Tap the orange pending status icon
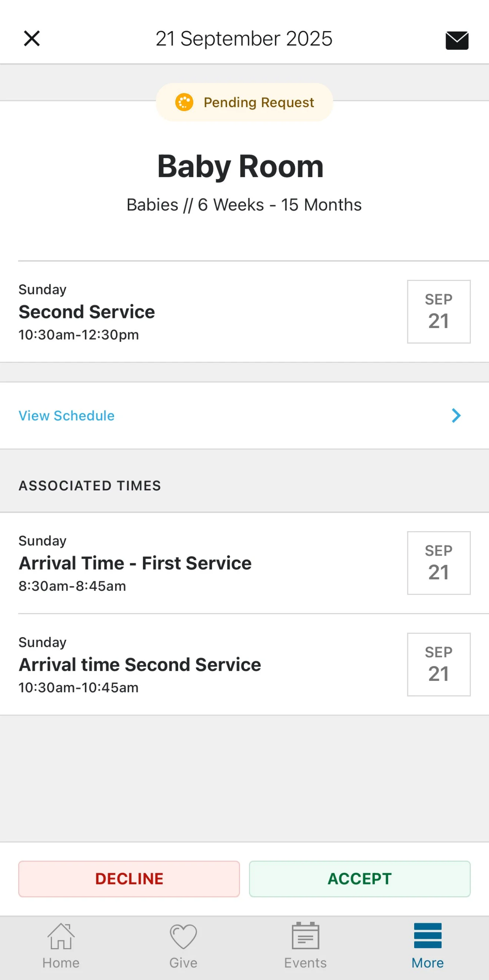Viewport: 489px width, 980px height. 184,102
